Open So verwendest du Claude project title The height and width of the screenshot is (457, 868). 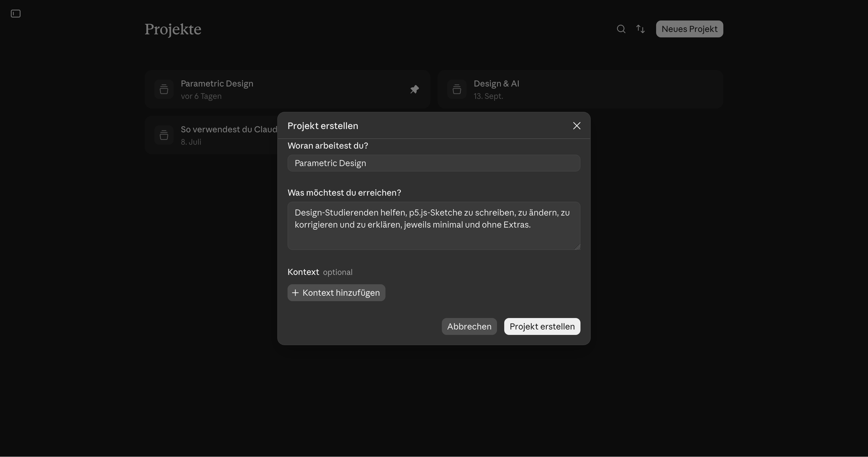point(229,129)
